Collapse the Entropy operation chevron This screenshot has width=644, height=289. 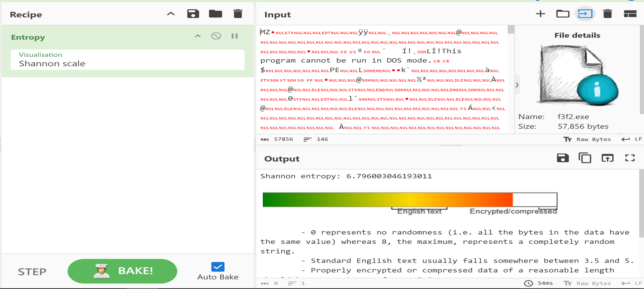[x=198, y=36]
